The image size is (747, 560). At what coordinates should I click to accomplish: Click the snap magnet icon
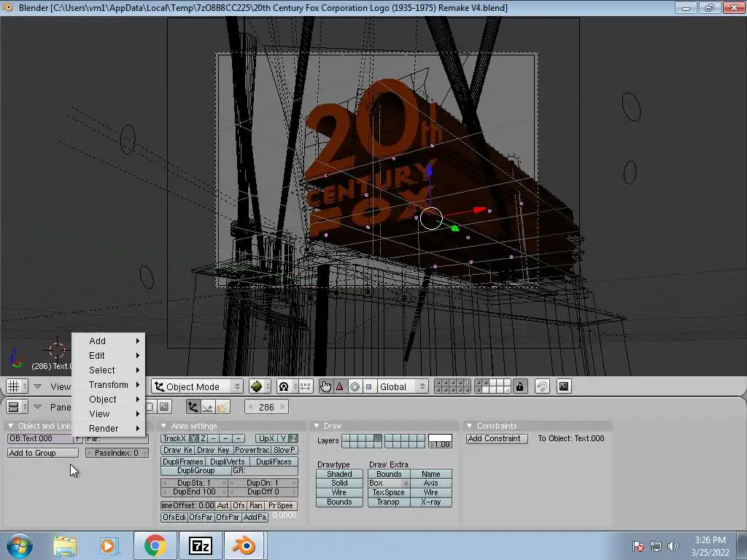[x=542, y=386]
